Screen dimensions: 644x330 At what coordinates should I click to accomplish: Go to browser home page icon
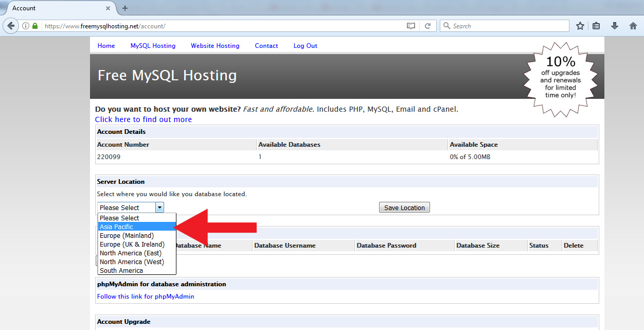633,26
